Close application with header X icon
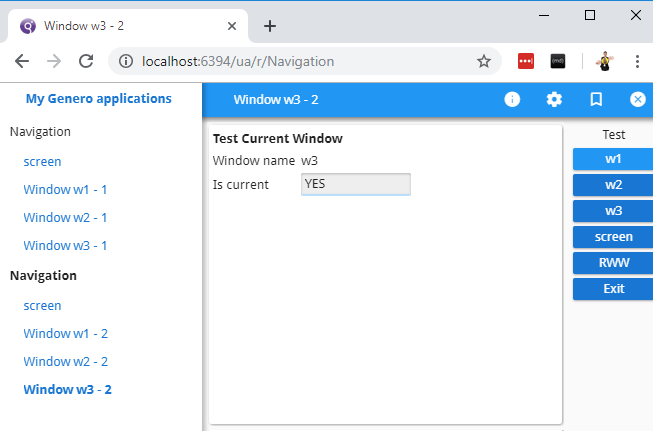This screenshot has width=653, height=431. (x=637, y=99)
